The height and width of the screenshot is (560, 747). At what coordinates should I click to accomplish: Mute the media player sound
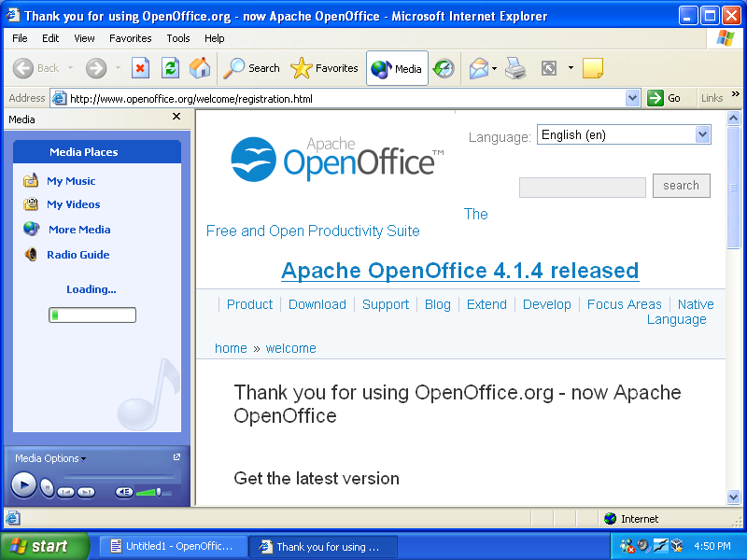(x=124, y=492)
